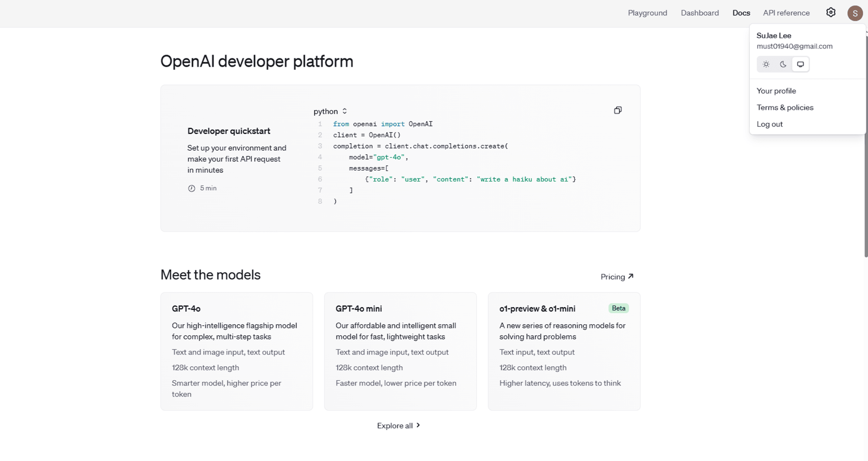Go to the Dashboard tab
Image resolution: width=868 pixels, height=461 pixels.
click(700, 13)
